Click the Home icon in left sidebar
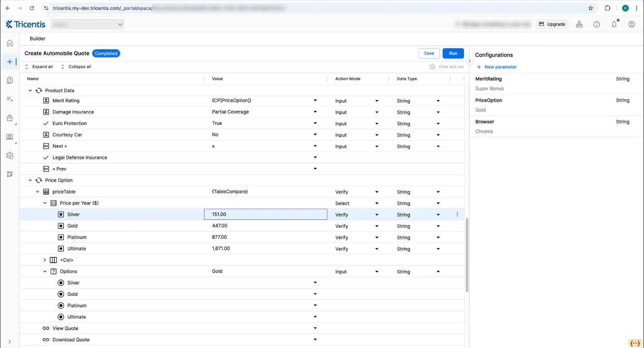 pos(10,43)
